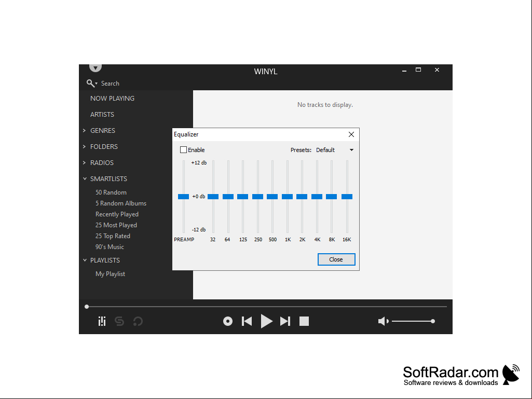Click the volume slider knob
532x399 pixels.
[432, 321]
